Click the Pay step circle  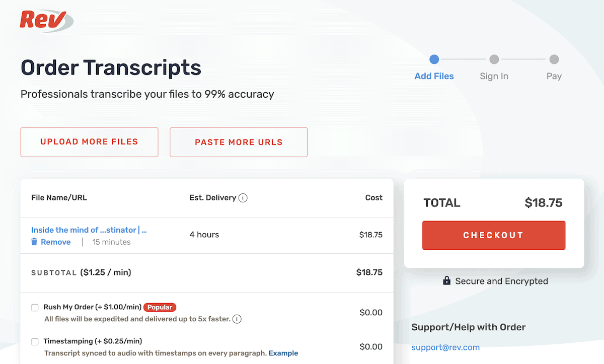click(x=554, y=59)
